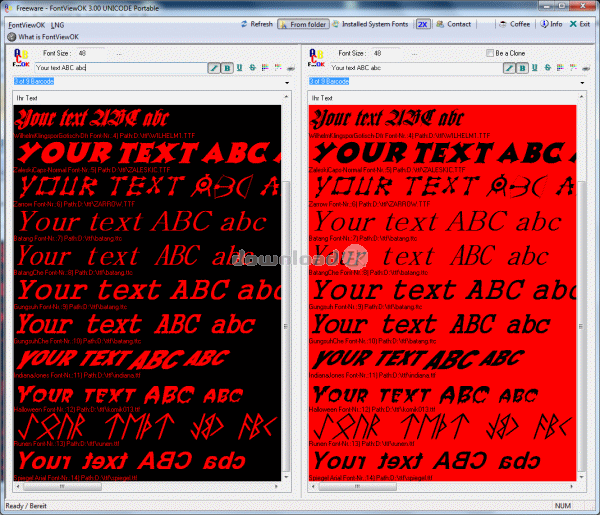Click the right pane horizontal scrollbar thumb
600x515 pixels.
click(x=358, y=487)
